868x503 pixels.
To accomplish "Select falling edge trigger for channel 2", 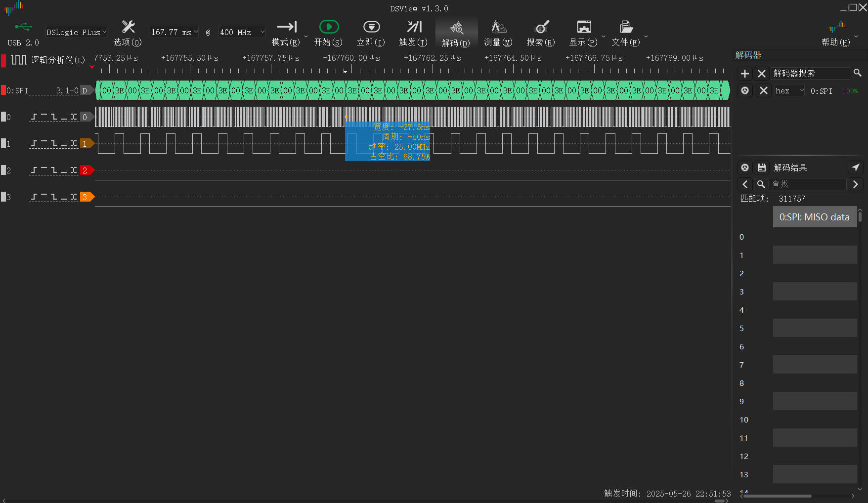I will (x=54, y=170).
